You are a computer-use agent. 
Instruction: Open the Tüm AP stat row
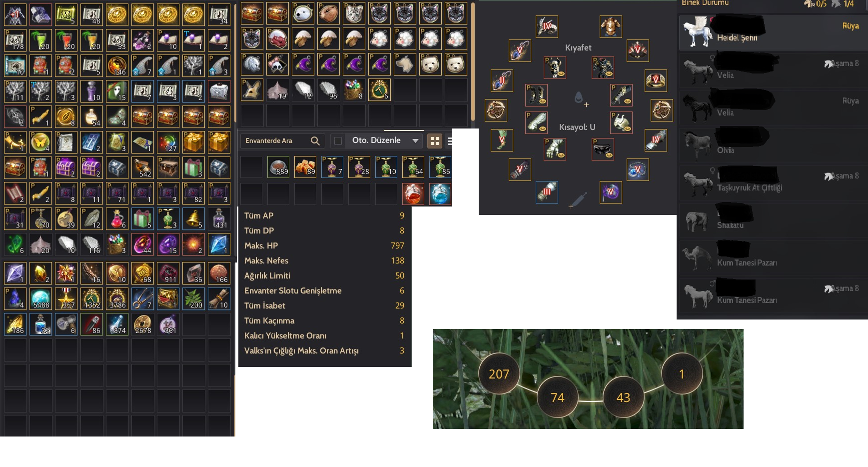(324, 215)
